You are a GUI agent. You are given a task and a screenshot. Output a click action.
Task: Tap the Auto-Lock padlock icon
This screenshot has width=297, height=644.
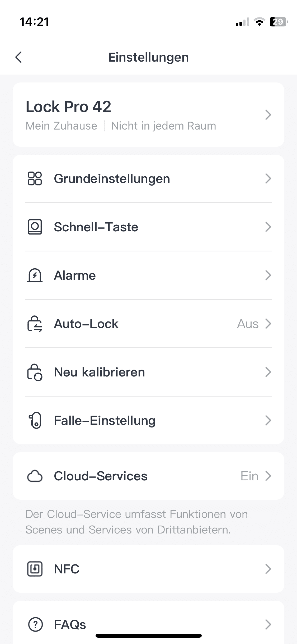pos(35,324)
